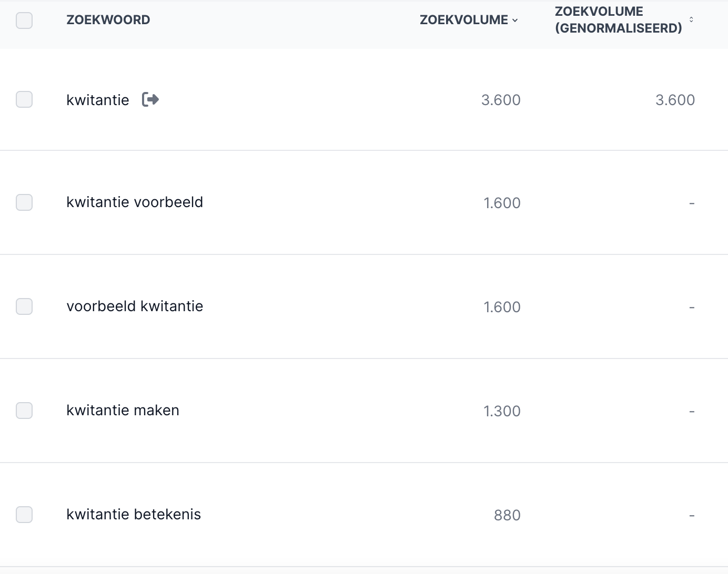
Task: Click the Zoekwoord column header
Action: coord(108,20)
